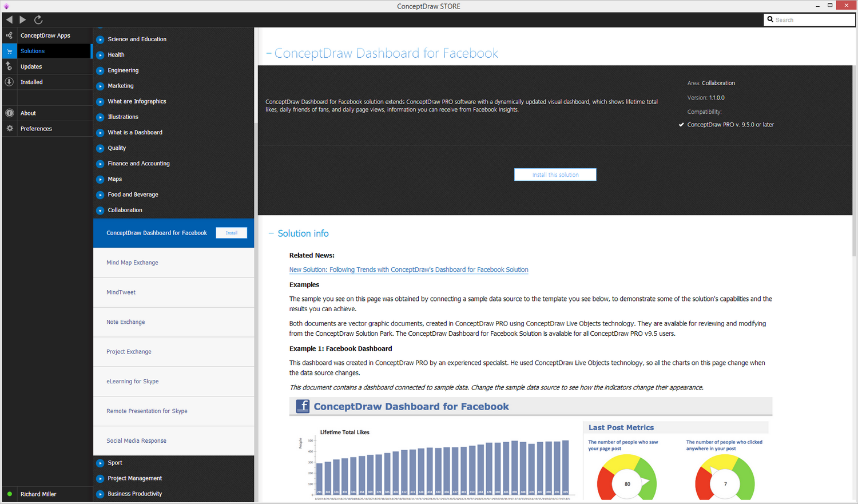Image resolution: width=858 pixels, height=504 pixels.
Task: Expand the Maps category
Action: pyautogui.click(x=100, y=179)
